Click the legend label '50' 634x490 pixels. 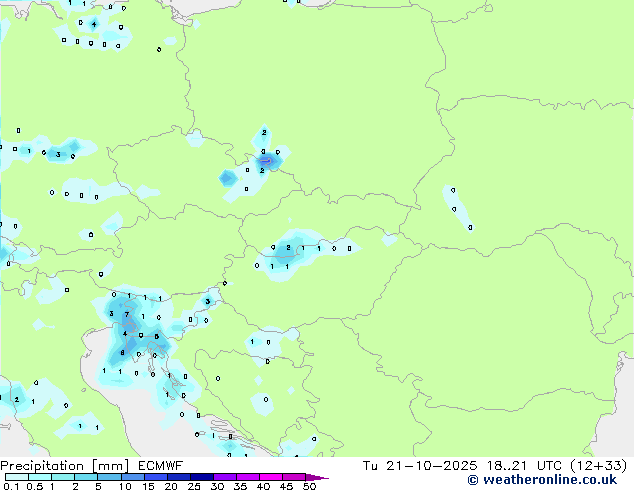tap(309, 486)
